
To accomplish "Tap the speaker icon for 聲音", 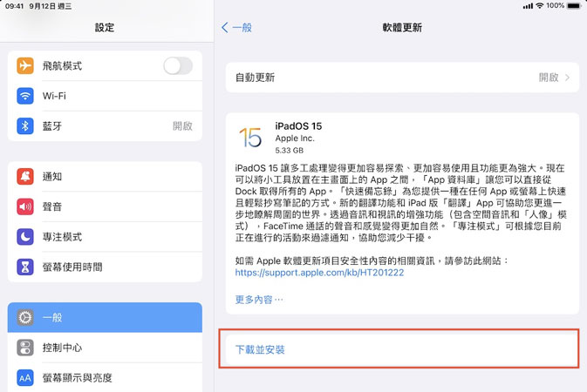I will 25,206.
